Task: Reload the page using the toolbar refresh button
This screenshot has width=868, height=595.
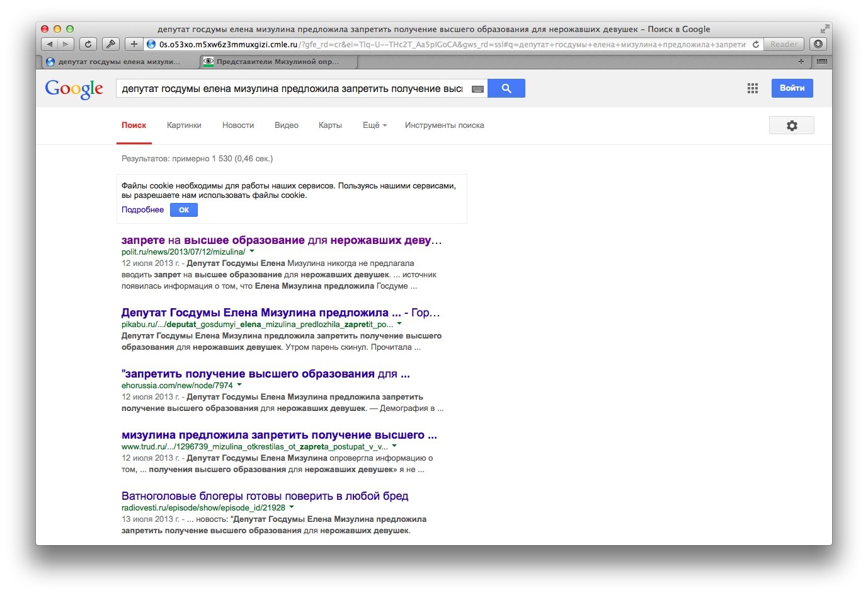Action: pos(88,44)
